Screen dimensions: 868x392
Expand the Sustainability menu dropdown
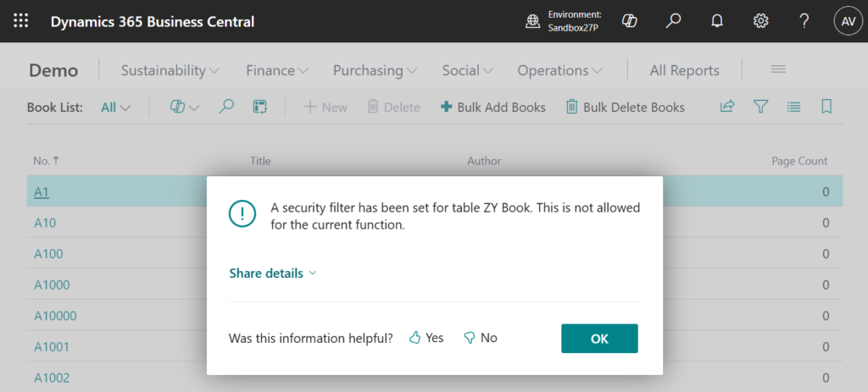tap(170, 70)
